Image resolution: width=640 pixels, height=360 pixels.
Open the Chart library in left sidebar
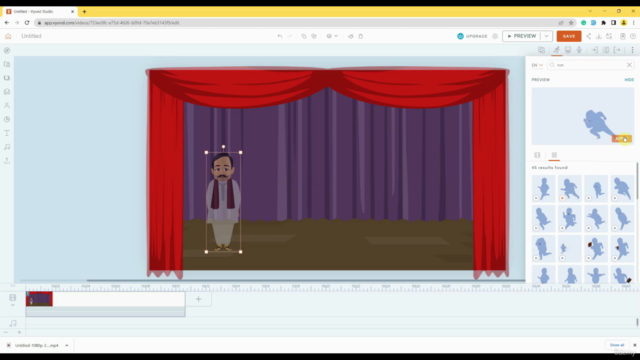pos(7,119)
